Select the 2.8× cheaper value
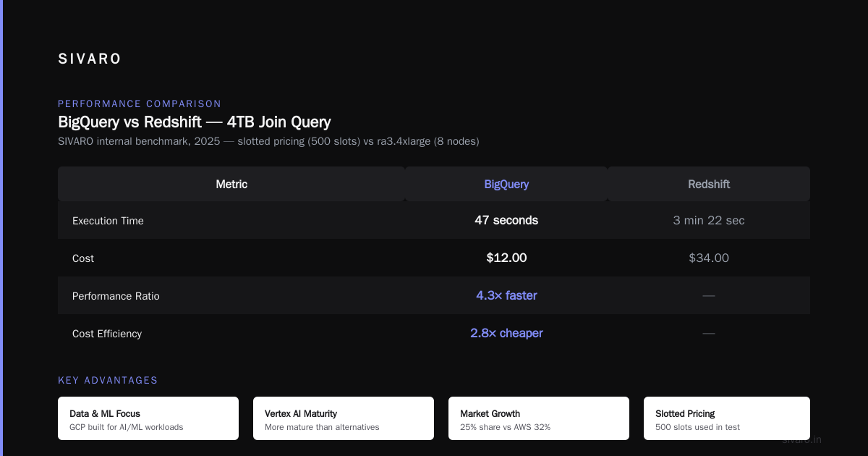 [506, 333]
